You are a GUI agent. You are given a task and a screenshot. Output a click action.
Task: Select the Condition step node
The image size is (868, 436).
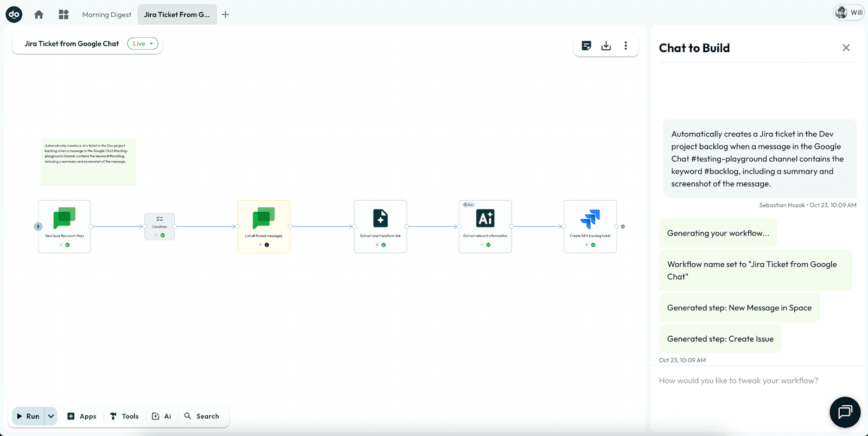(159, 226)
